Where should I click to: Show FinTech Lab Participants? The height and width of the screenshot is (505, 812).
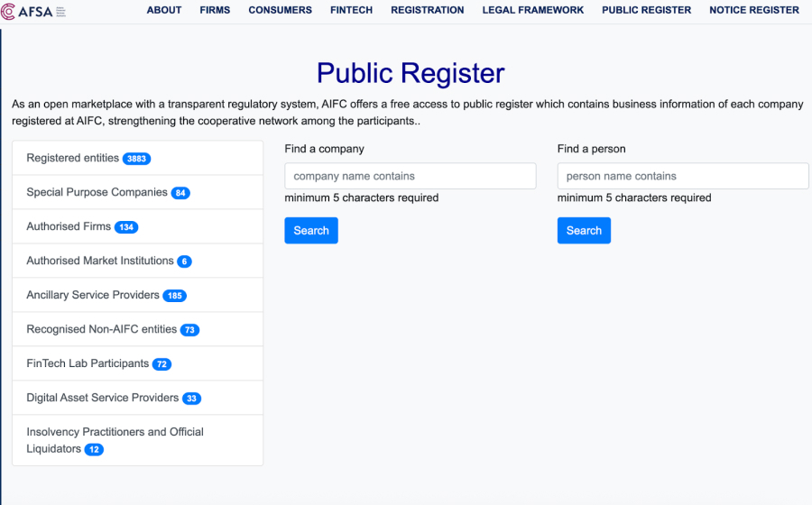[88, 364]
